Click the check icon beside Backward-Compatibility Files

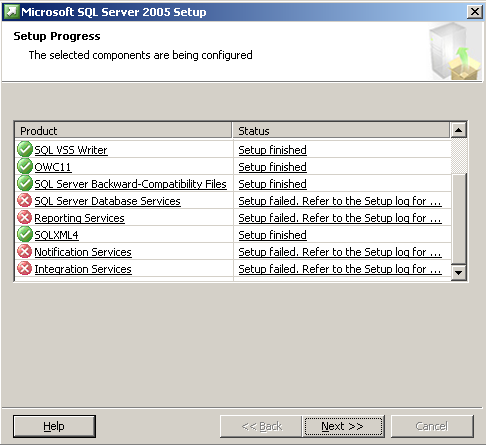point(25,183)
